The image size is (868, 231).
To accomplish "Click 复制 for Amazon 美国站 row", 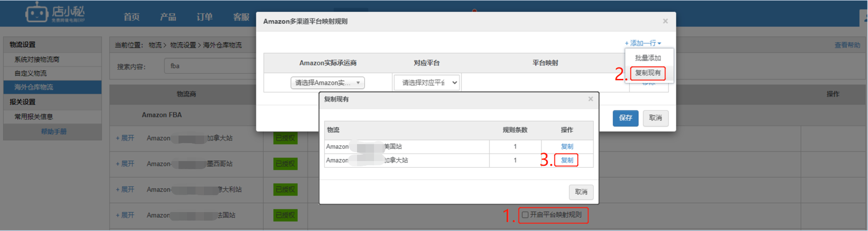I will click(x=567, y=146).
